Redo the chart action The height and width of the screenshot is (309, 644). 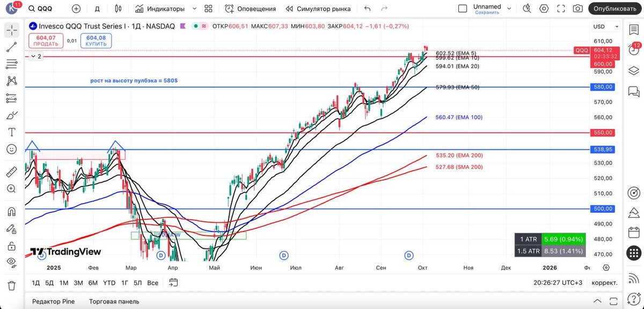tap(384, 9)
